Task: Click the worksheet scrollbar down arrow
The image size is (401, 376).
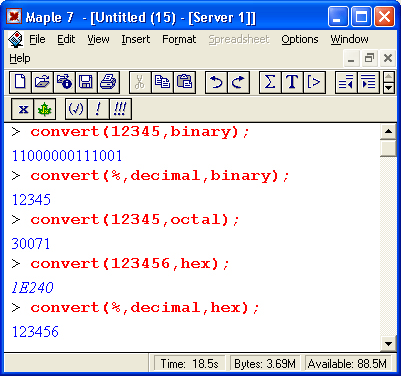Action: pyautogui.click(x=388, y=344)
